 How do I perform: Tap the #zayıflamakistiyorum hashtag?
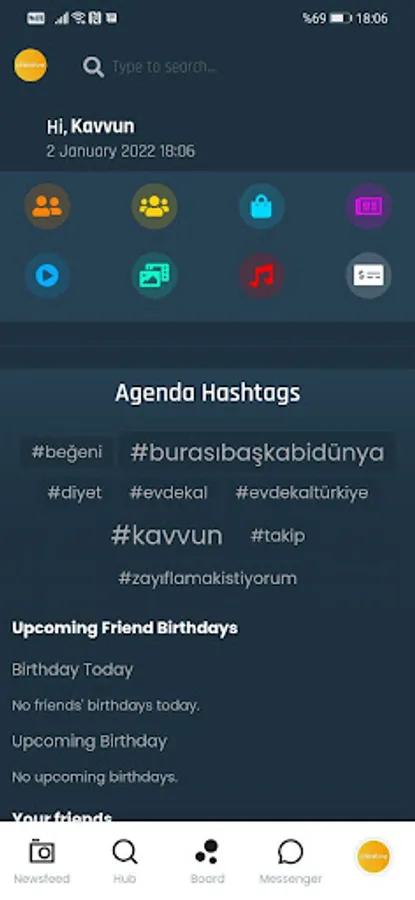pyautogui.click(x=208, y=578)
